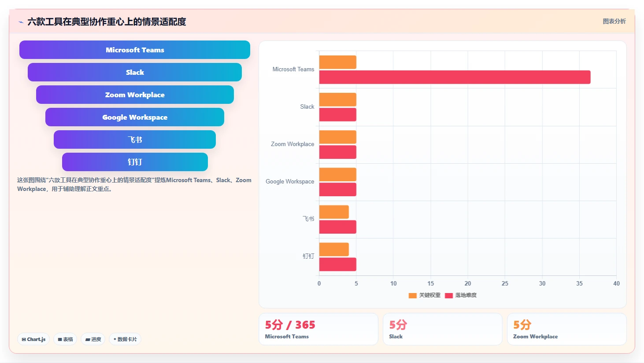The image size is (644, 363).
Task: Click the 15 tick on the chart x-axis
Action: click(x=431, y=283)
